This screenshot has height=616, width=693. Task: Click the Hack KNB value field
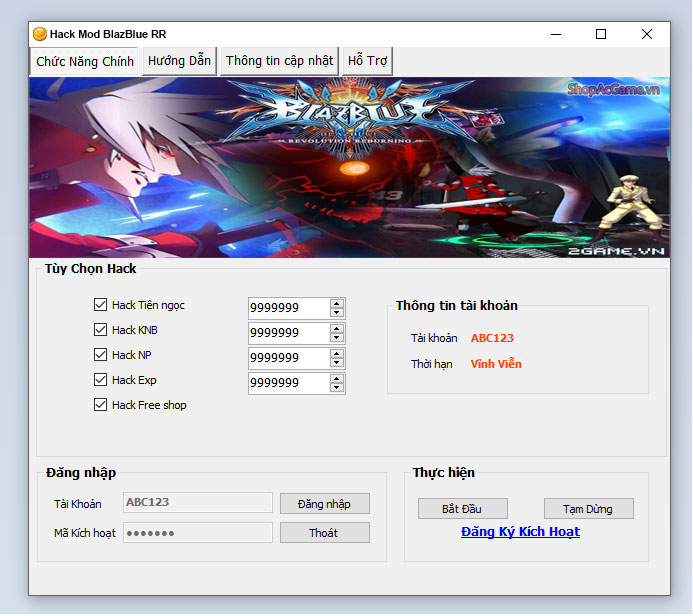click(289, 333)
